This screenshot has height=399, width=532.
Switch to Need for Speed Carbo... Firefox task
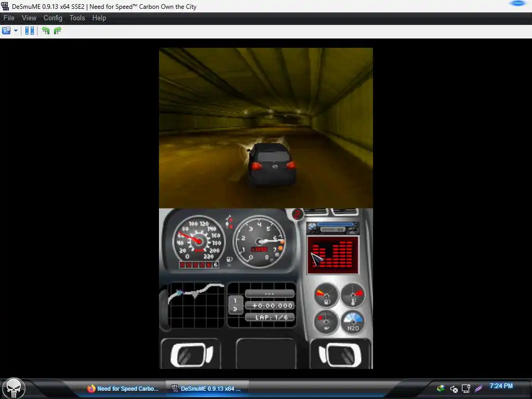(x=123, y=389)
